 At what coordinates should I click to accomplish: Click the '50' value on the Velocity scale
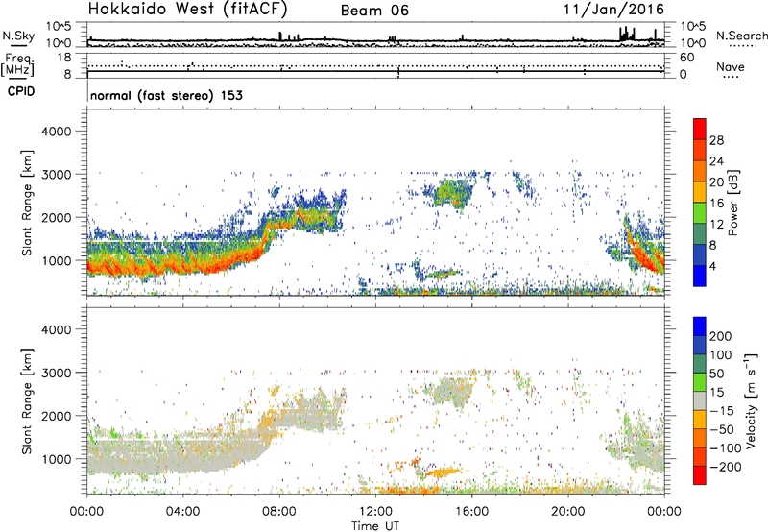716,374
